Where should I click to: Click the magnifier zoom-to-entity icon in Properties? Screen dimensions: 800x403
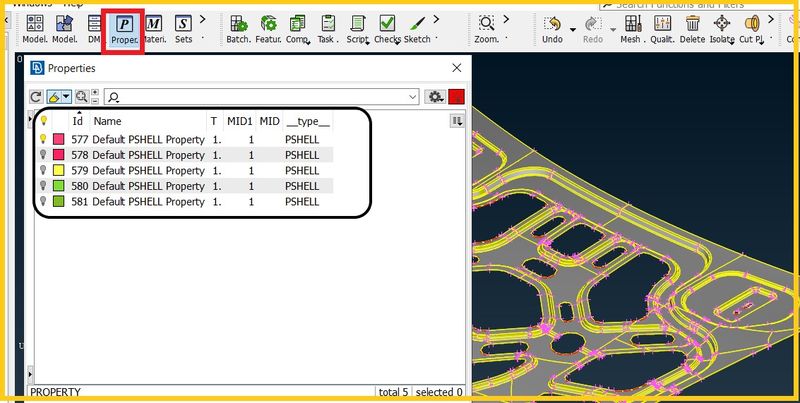point(81,96)
